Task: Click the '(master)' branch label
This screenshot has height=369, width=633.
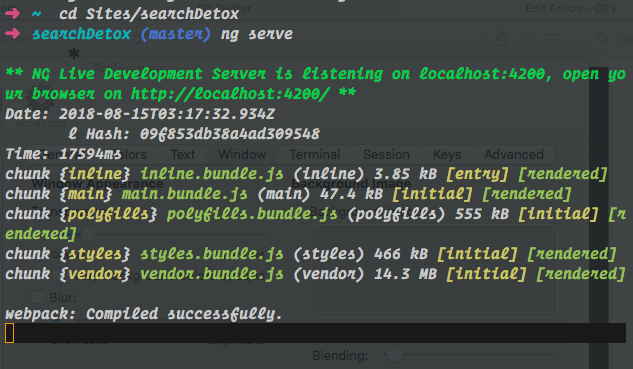Action: [176, 34]
